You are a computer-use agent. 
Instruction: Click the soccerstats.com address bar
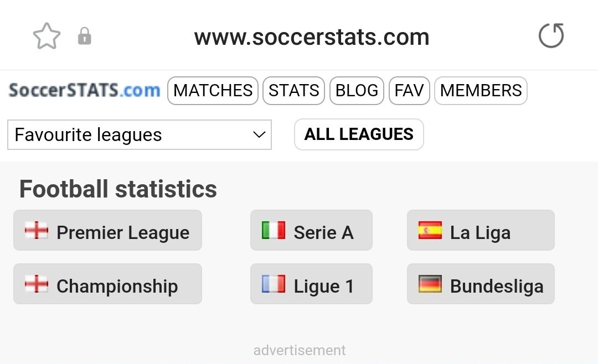click(x=311, y=37)
